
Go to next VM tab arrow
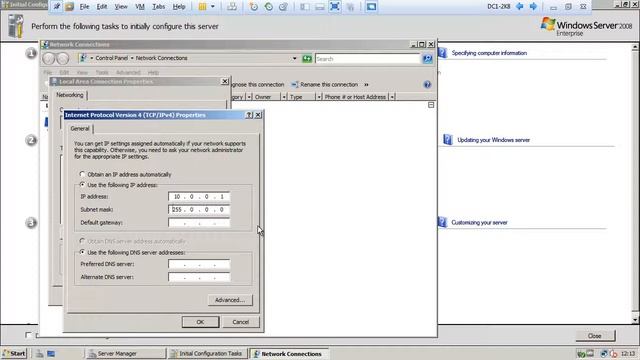[x=533, y=6]
